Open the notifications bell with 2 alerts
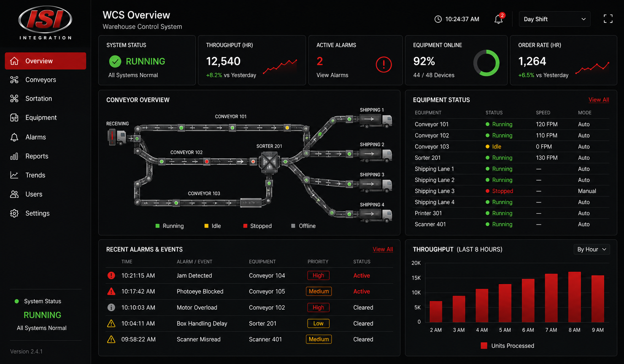 pos(499,19)
